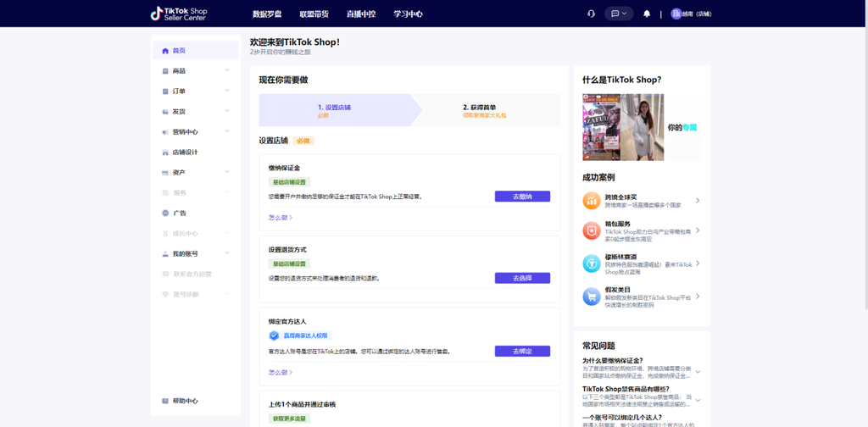Click the 商品 products icon in sidebar
The image size is (868, 427).
click(165, 71)
